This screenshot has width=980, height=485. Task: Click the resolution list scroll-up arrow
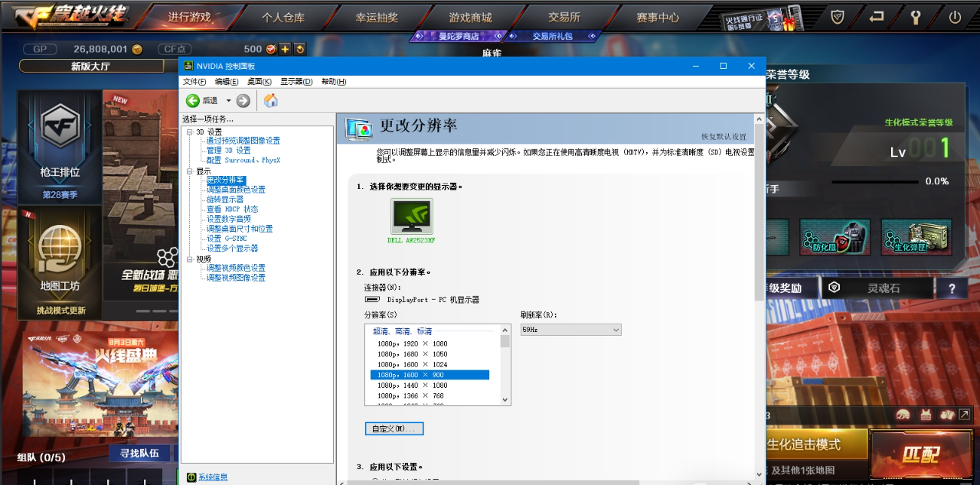[505, 330]
